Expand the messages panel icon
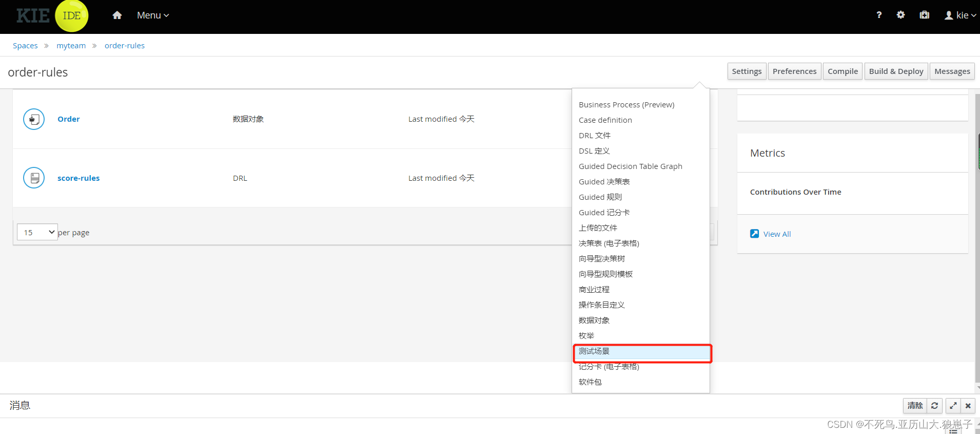 click(x=953, y=406)
